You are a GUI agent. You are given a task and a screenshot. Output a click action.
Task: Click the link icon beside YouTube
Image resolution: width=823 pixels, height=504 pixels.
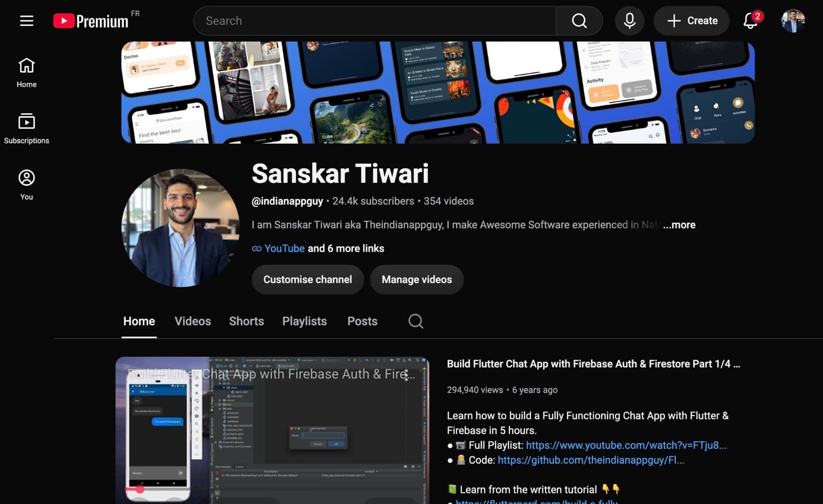click(257, 248)
